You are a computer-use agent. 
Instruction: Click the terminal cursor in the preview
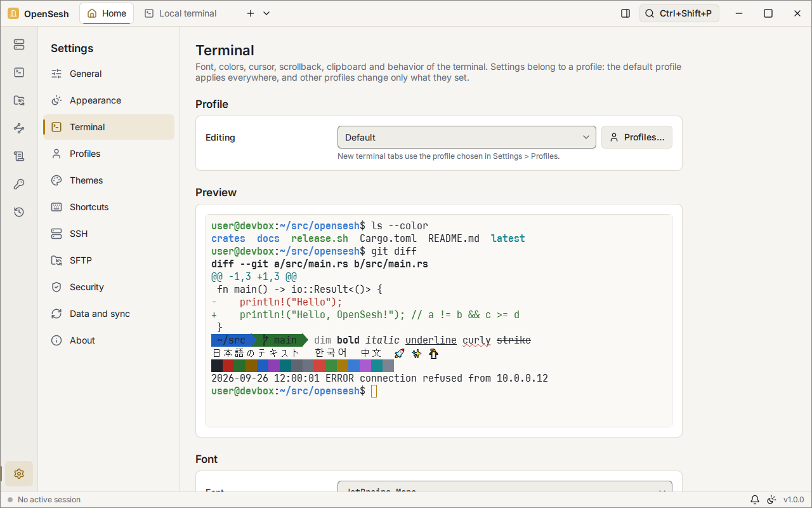(374, 391)
